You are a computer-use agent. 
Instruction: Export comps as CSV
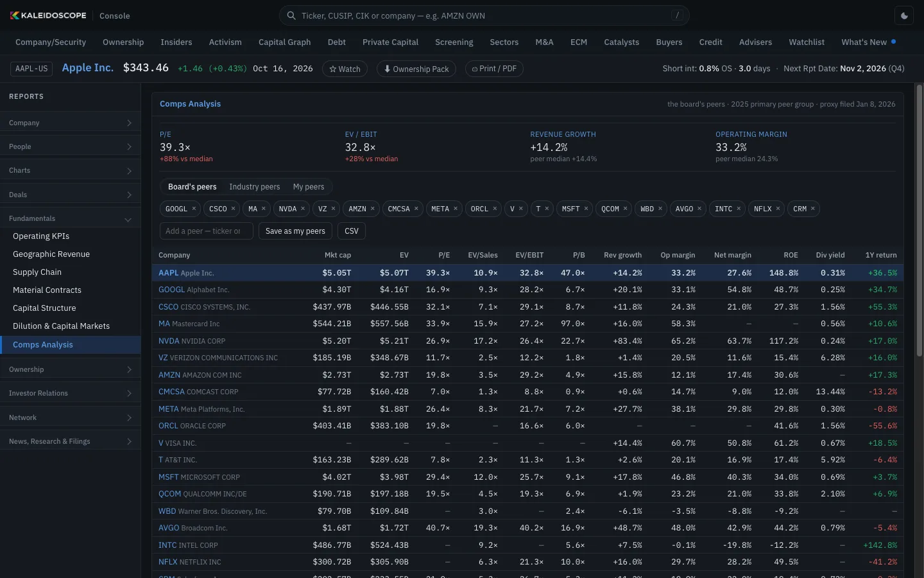tap(352, 231)
